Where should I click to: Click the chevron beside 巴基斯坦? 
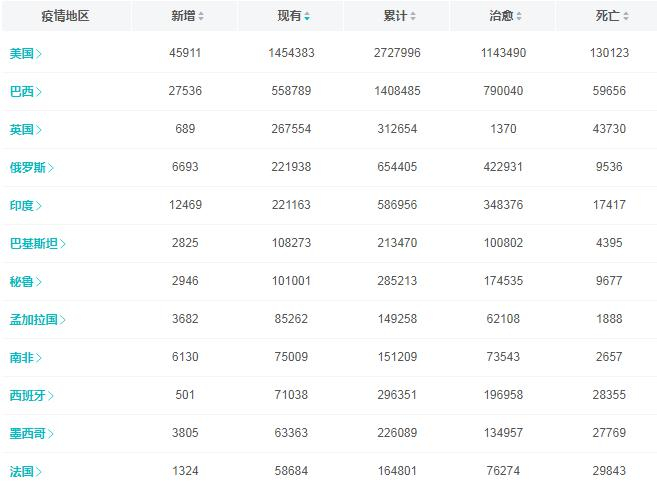point(63,243)
